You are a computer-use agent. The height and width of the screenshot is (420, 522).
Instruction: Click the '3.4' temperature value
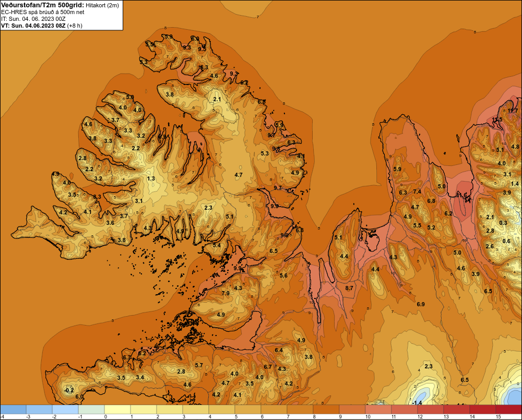140,377
